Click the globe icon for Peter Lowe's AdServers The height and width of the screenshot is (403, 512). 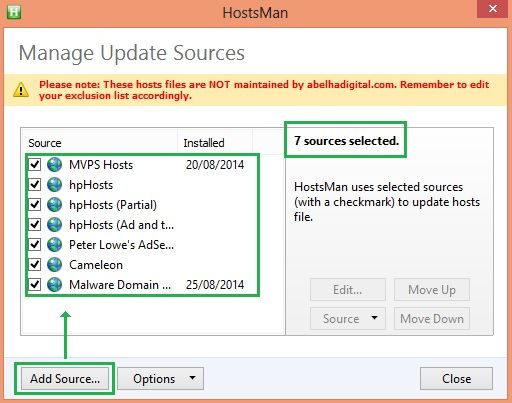(54, 245)
